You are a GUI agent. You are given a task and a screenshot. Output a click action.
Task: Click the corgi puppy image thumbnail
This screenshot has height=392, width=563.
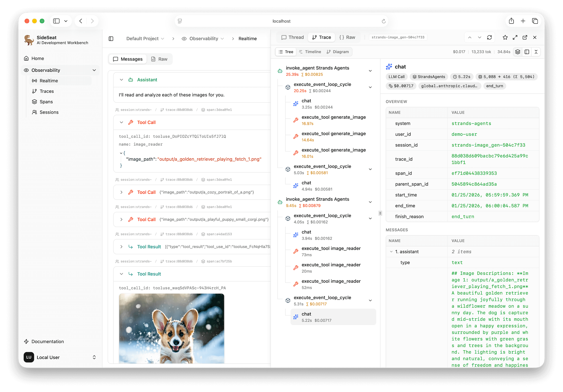[x=171, y=328]
